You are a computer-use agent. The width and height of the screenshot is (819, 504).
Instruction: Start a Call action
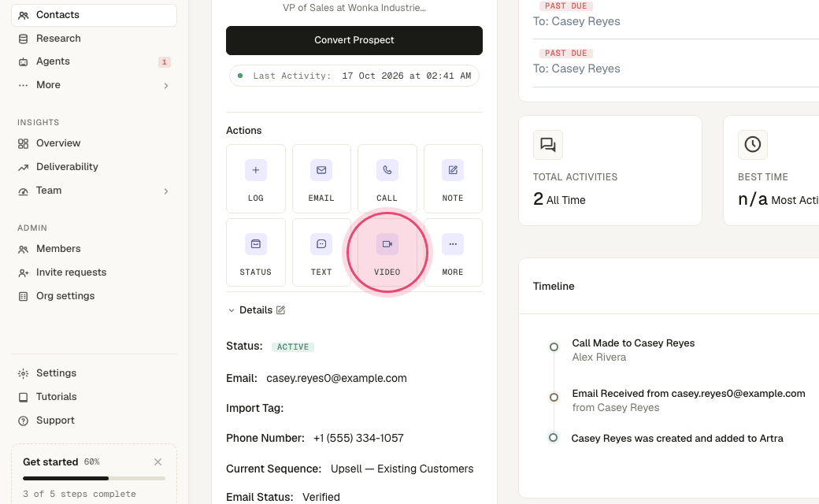point(387,179)
